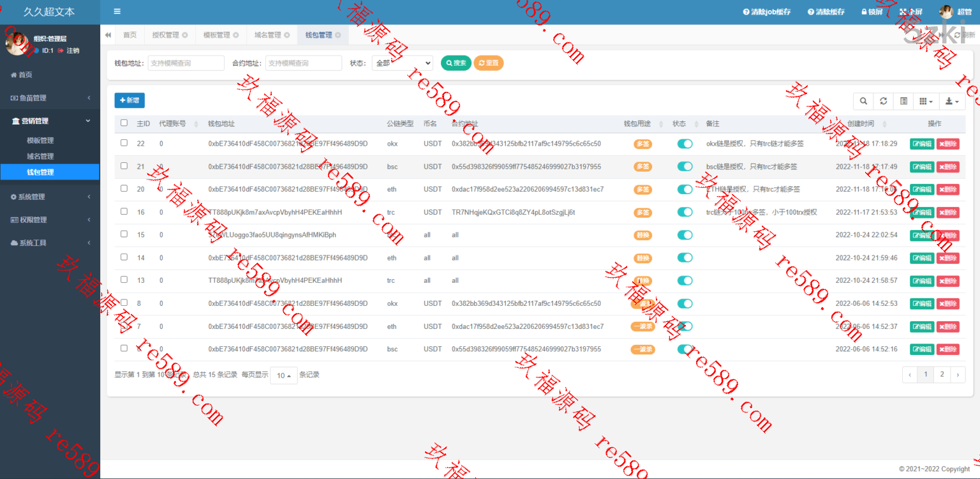Open 域名管理 in the sidebar menu
Screen dimensions: 980x479
point(40,156)
